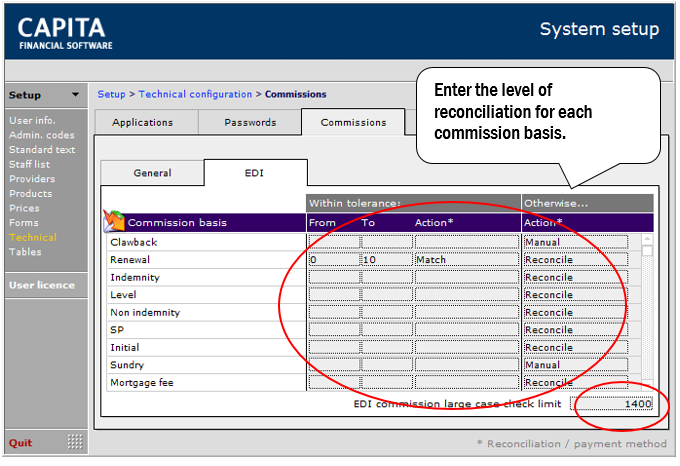Image resolution: width=680 pixels, height=466 pixels.
Task: Open User licence section
Action: (42, 285)
